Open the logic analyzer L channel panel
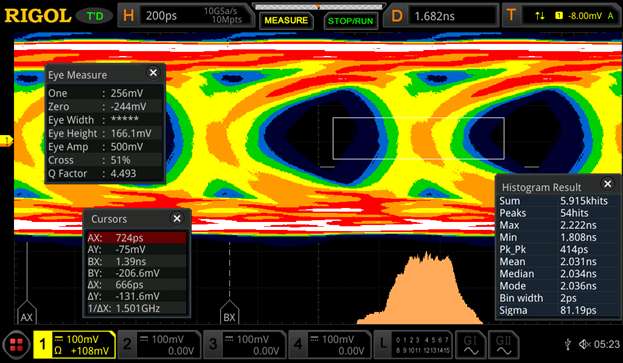The width and height of the screenshot is (623, 363). (413, 345)
